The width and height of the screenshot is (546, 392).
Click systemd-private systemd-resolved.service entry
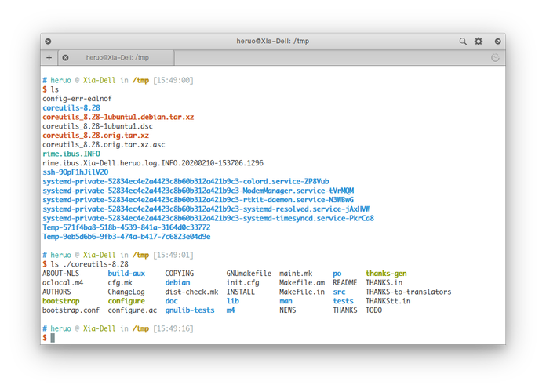click(206, 209)
